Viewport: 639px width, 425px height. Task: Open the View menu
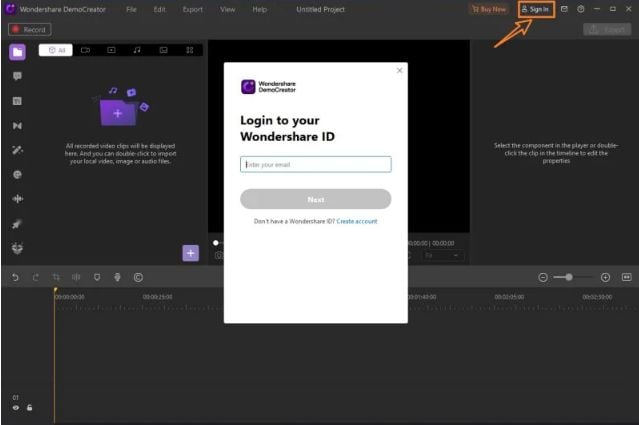coord(227,9)
